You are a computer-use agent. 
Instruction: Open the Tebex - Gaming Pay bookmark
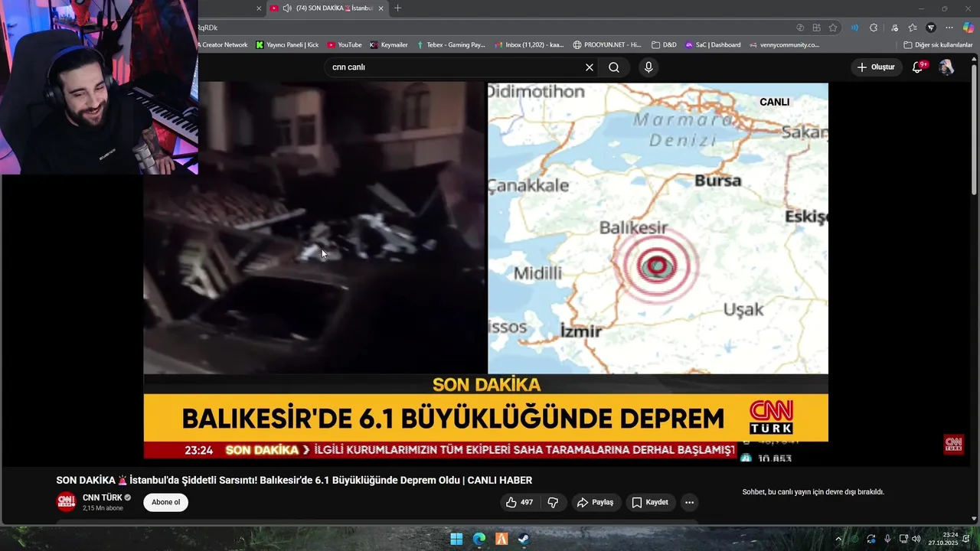pyautogui.click(x=451, y=45)
